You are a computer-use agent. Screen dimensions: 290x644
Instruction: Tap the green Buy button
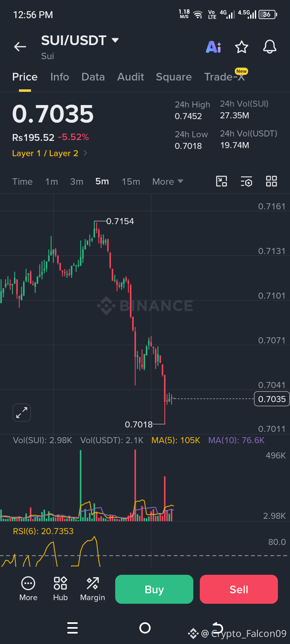(x=154, y=589)
